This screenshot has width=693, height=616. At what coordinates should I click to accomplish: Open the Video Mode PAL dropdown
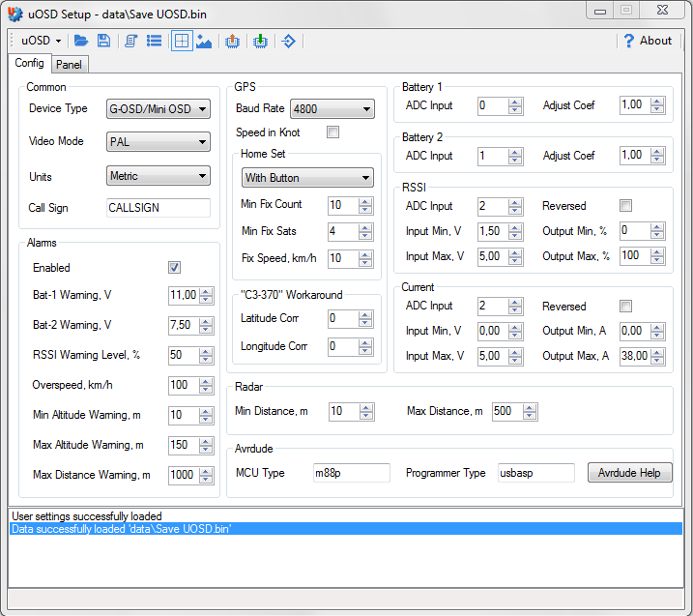(159, 142)
